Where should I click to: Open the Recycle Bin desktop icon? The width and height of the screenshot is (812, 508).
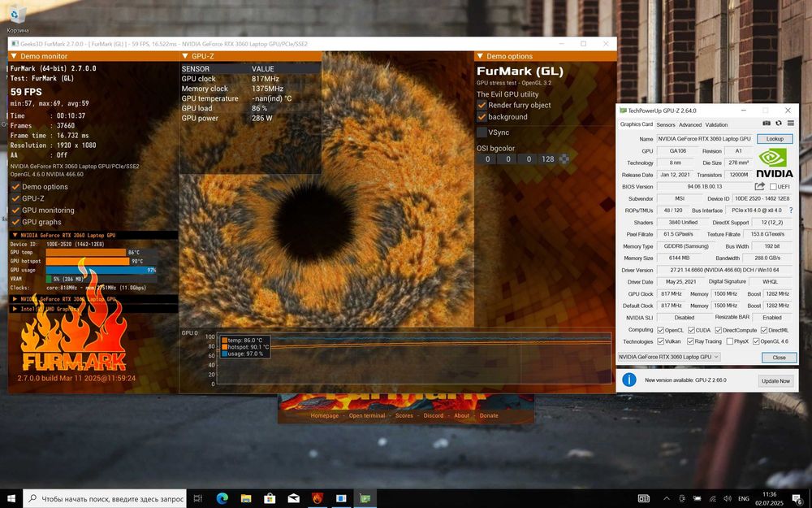click(x=17, y=18)
